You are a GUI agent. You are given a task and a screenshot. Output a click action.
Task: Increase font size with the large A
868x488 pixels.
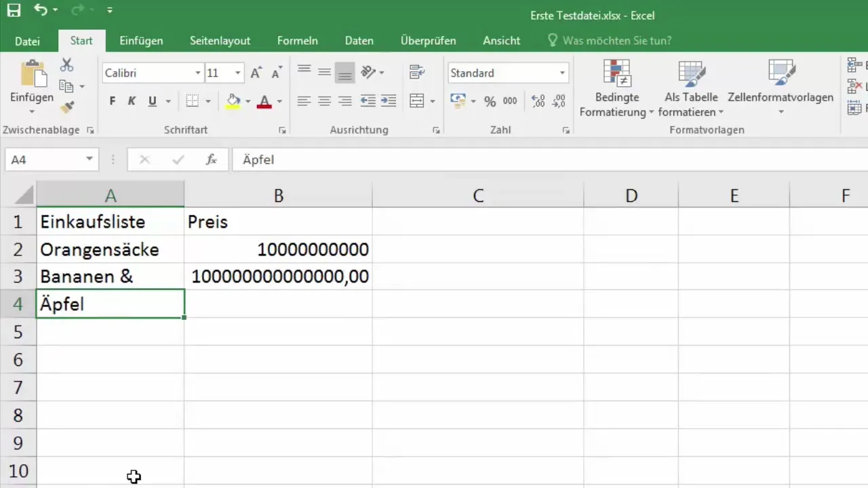point(256,73)
